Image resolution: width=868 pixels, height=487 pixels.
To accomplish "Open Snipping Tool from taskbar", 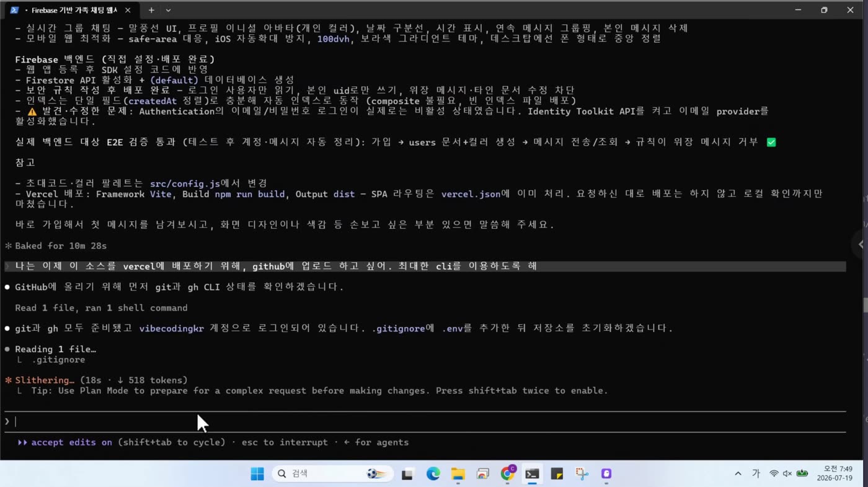I will (582, 474).
